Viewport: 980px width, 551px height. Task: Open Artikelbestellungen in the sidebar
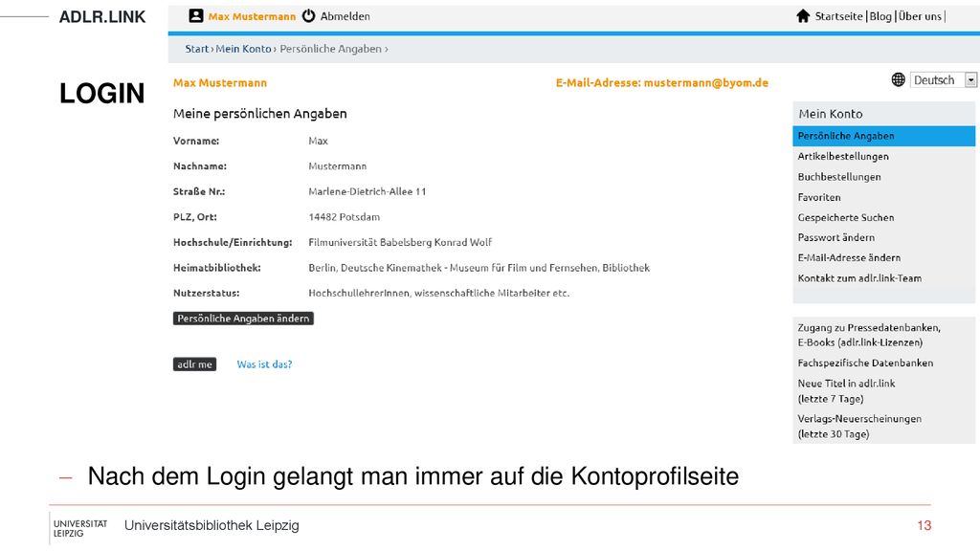[x=843, y=156]
